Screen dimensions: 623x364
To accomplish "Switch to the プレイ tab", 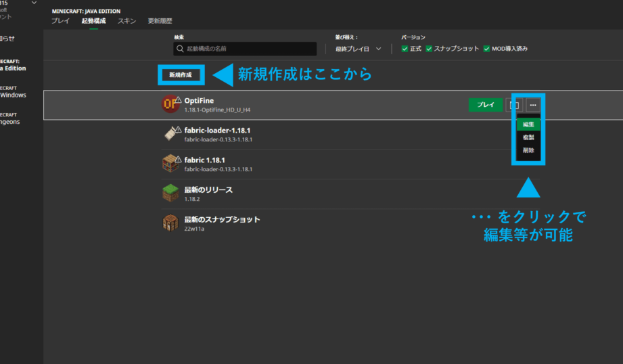I will click(x=60, y=21).
